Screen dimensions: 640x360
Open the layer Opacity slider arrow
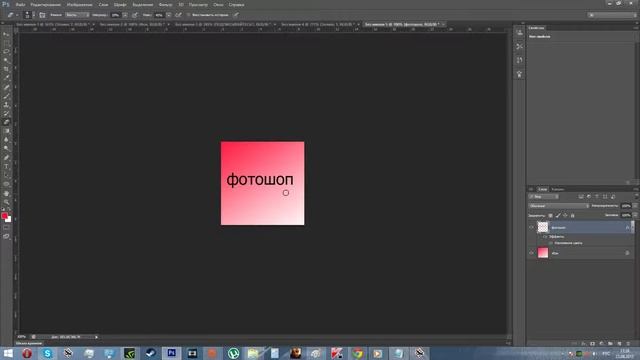click(635, 206)
